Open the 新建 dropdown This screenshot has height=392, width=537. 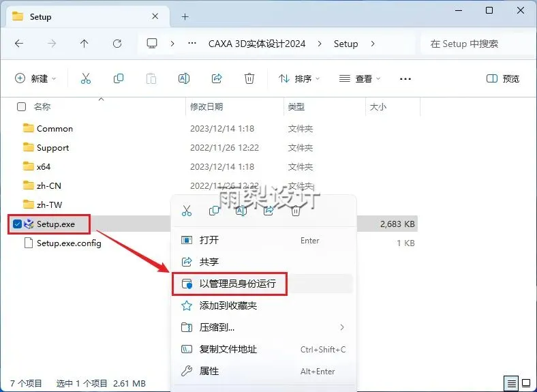click(35, 78)
